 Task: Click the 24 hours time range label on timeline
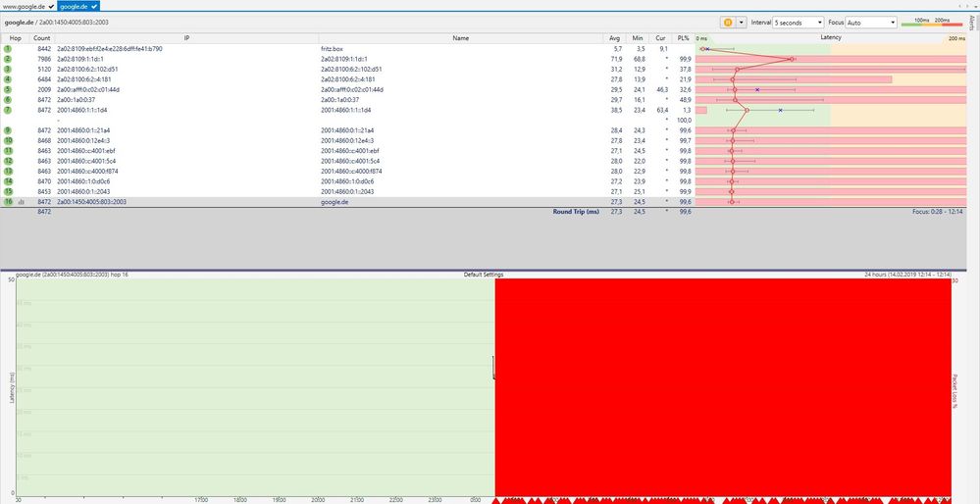click(x=907, y=275)
